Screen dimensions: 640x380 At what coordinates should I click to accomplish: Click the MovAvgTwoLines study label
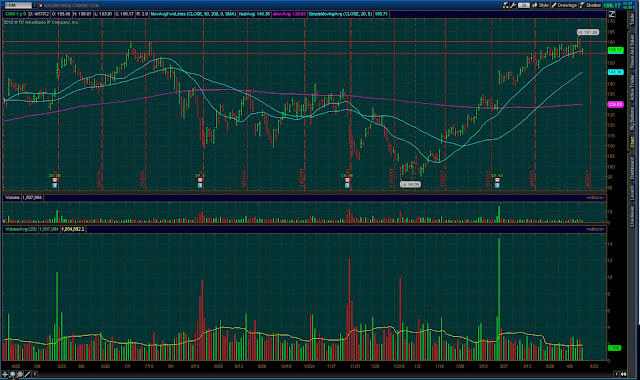click(x=193, y=14)
